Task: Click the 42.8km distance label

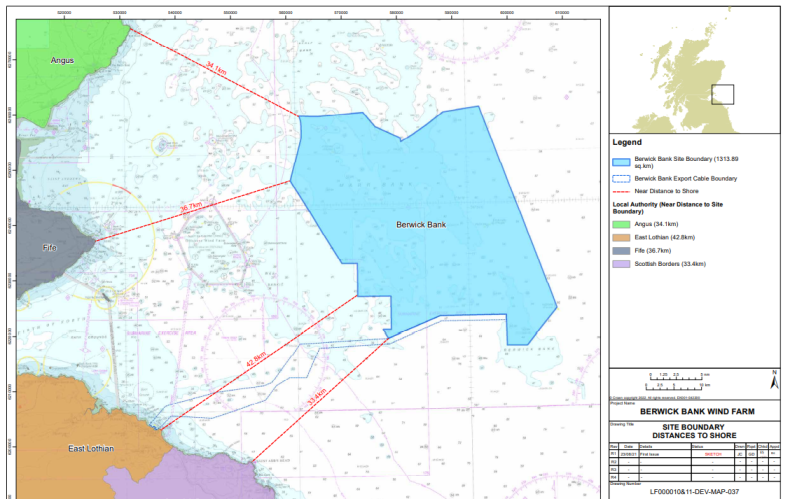Action: coord(254,357)
